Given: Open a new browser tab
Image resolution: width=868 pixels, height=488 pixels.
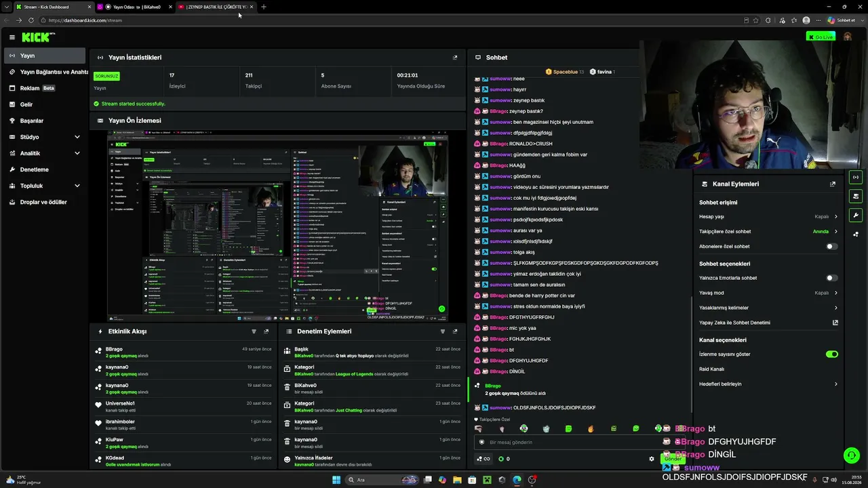Looking at the screenshot, I should click(x=264, y=7).
